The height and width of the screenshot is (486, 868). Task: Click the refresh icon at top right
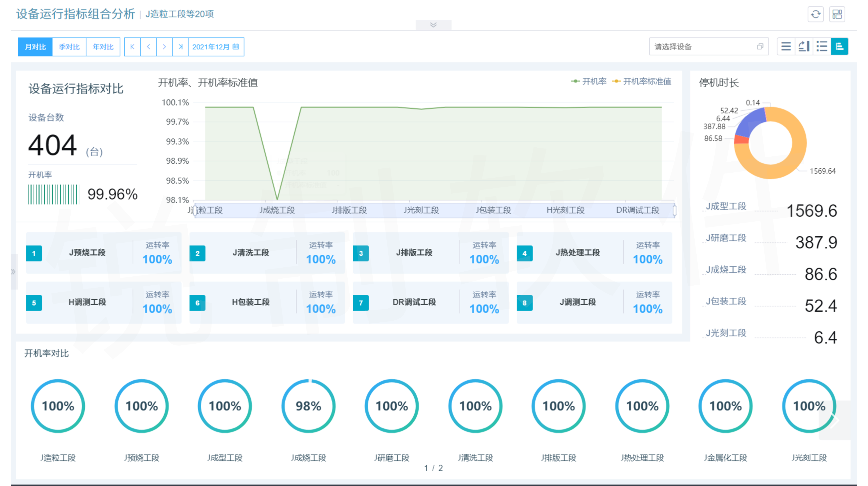pos(815,14)
